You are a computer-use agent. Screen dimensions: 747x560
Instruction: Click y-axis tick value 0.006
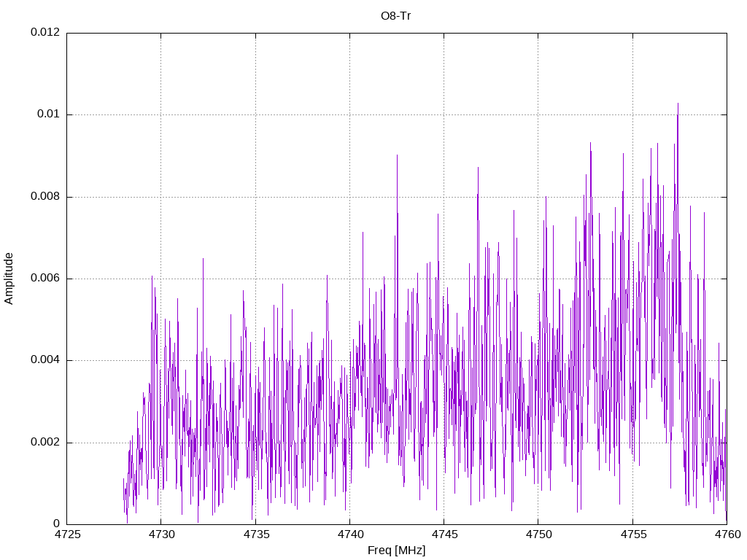(45, 278)
